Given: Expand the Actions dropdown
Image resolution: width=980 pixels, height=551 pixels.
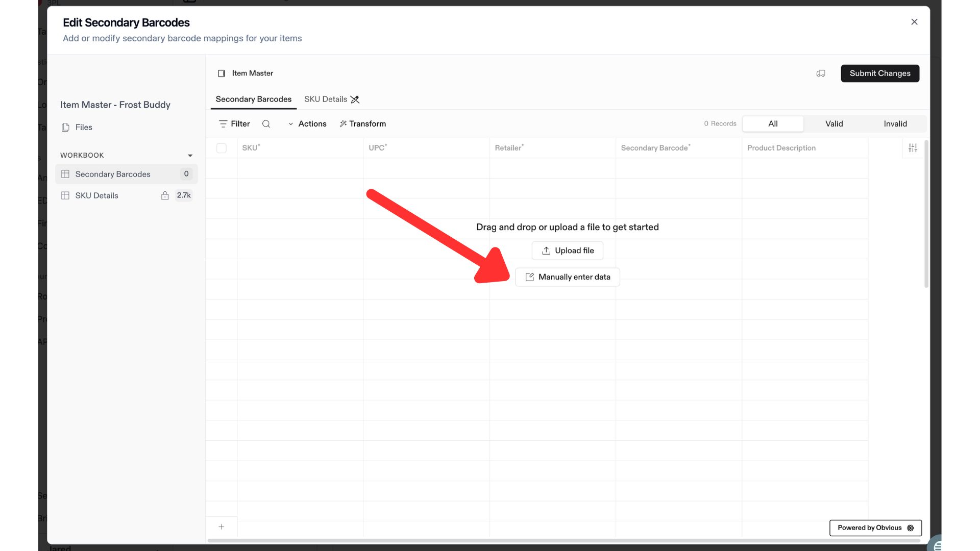Looking at the screenshot, I should tap(307, 123).
